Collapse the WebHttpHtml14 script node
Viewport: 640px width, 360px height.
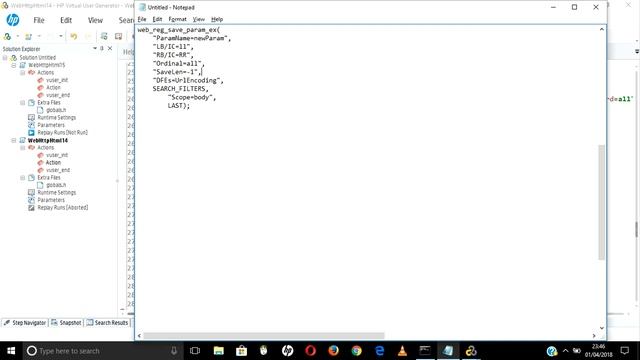(13, 140)
